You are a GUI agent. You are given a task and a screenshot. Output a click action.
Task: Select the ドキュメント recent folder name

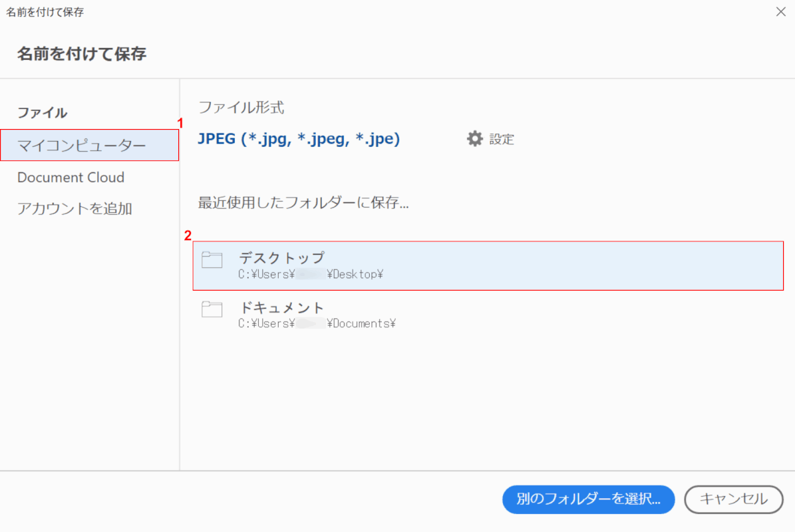point(281,307)
